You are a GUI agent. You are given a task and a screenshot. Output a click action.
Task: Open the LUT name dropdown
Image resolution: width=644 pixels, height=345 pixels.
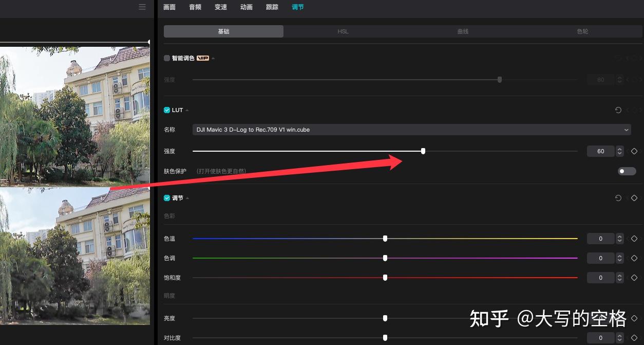(x=626, y=130)
